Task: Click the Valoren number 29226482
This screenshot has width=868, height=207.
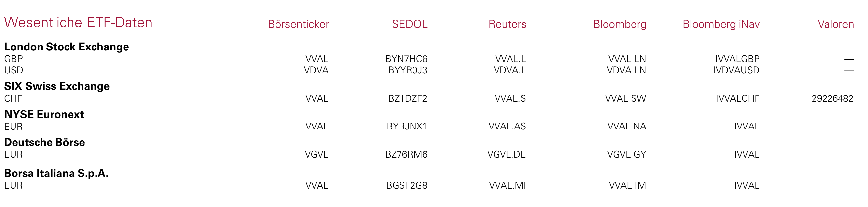Action: tap(832, 99)
